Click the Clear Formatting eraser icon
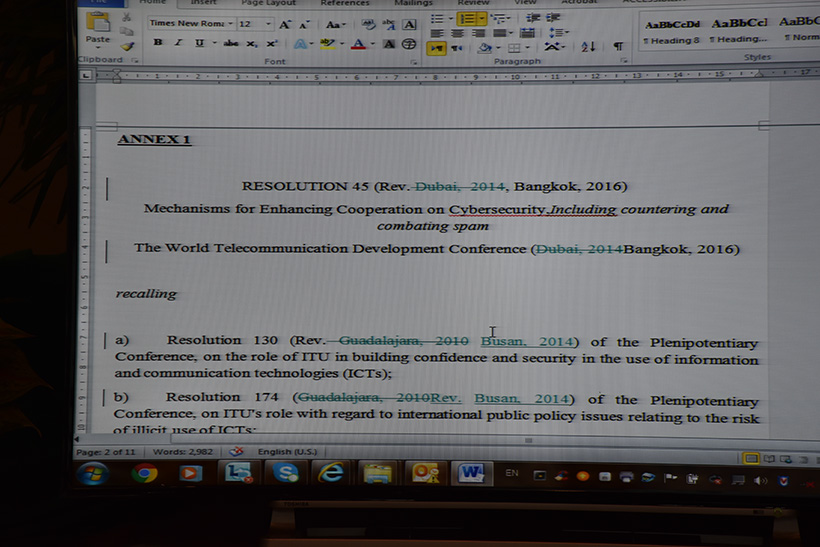 coord(368,25)
